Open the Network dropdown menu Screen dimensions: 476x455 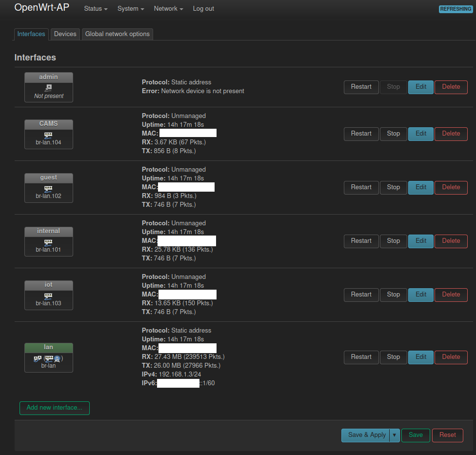tap(168, 9)
